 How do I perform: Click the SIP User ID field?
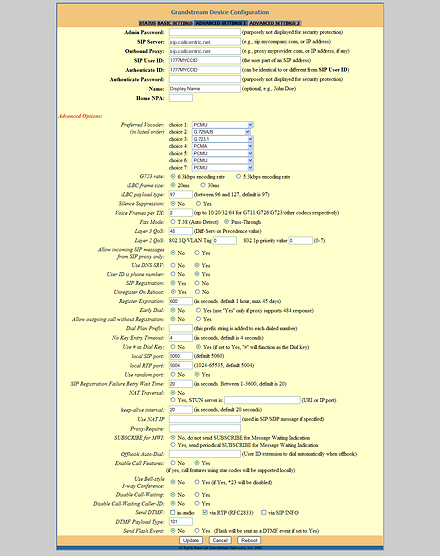coord(205,60)
